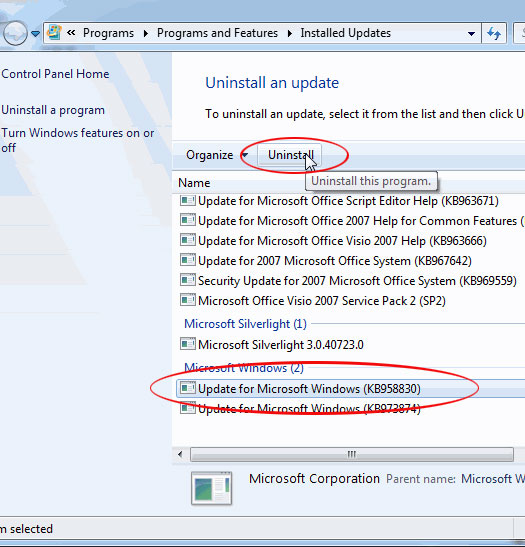Click the icon of update KB958830

pyautogui.click(x=188, y=388)
